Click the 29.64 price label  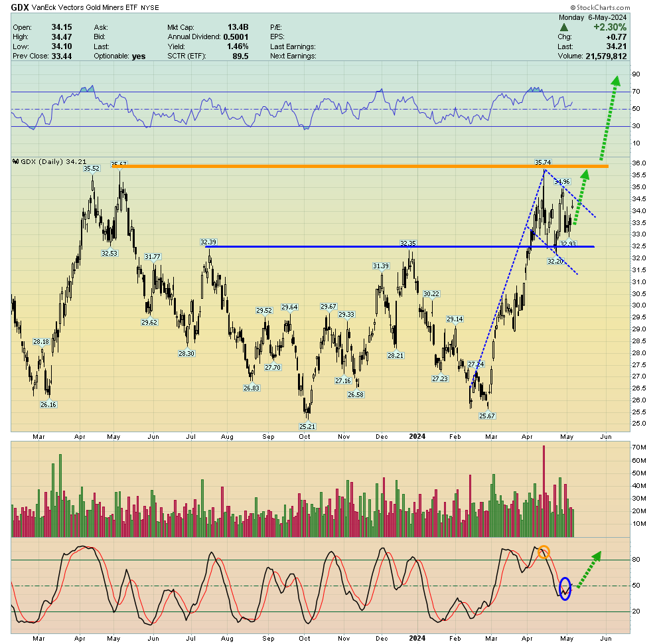pyautogui.click(x=289, y=307)
